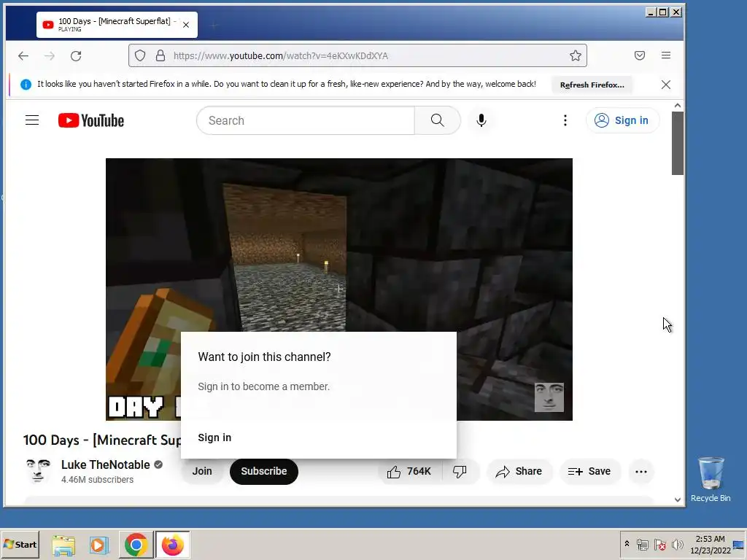Click the Join button
This screenshot has height=560, width=747.
point(202,472)
